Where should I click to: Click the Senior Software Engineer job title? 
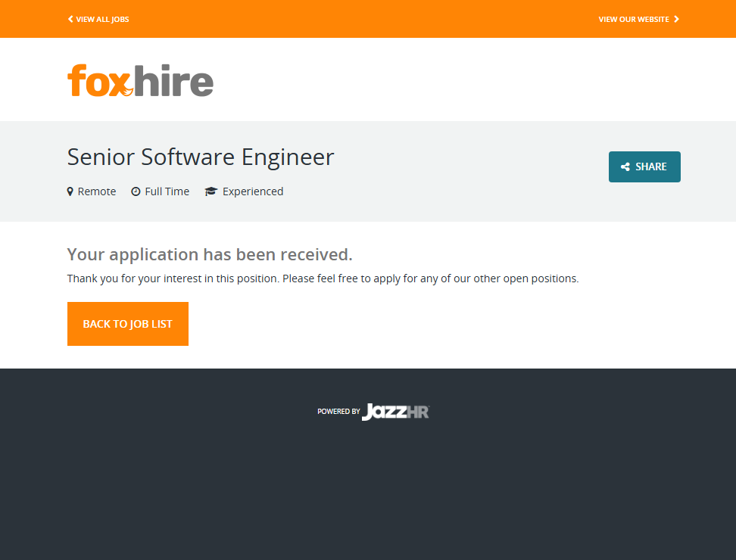coord(201,157)
